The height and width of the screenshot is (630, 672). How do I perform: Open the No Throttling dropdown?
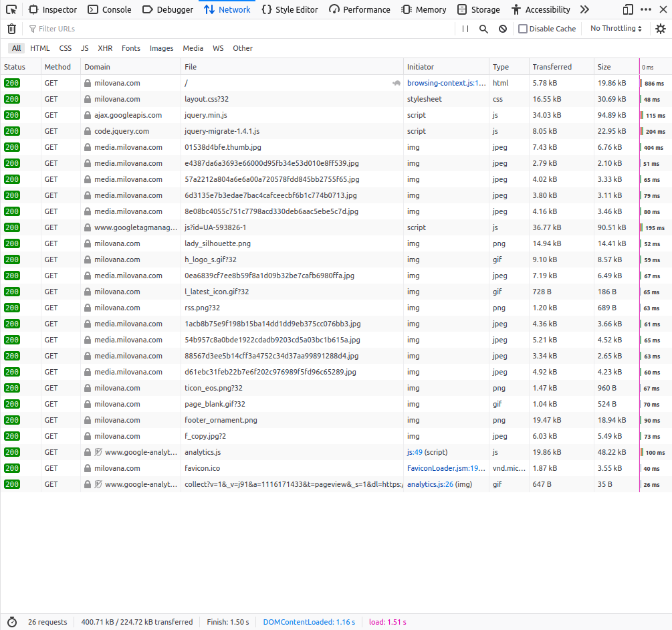(x=616, y=28)
